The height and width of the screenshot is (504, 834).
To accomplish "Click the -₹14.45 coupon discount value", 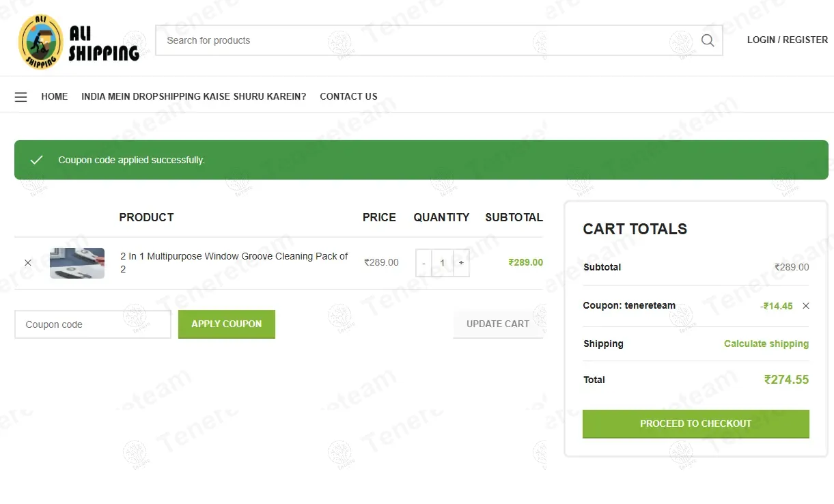I will [x=777, y=306].
